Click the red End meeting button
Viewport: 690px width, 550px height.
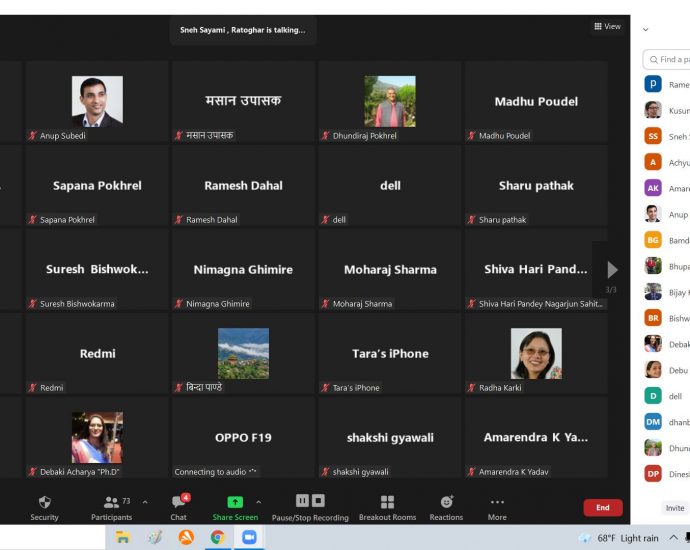coord(603,507)
